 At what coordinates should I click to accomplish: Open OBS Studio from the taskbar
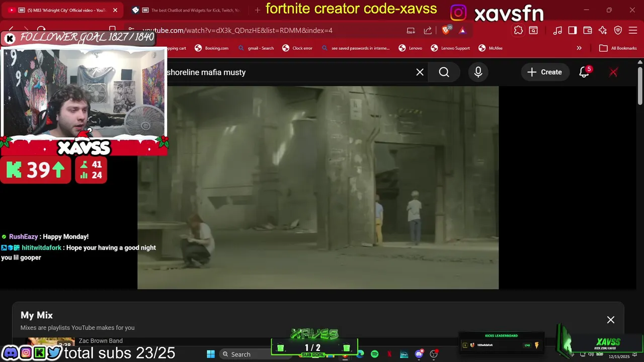434,354
